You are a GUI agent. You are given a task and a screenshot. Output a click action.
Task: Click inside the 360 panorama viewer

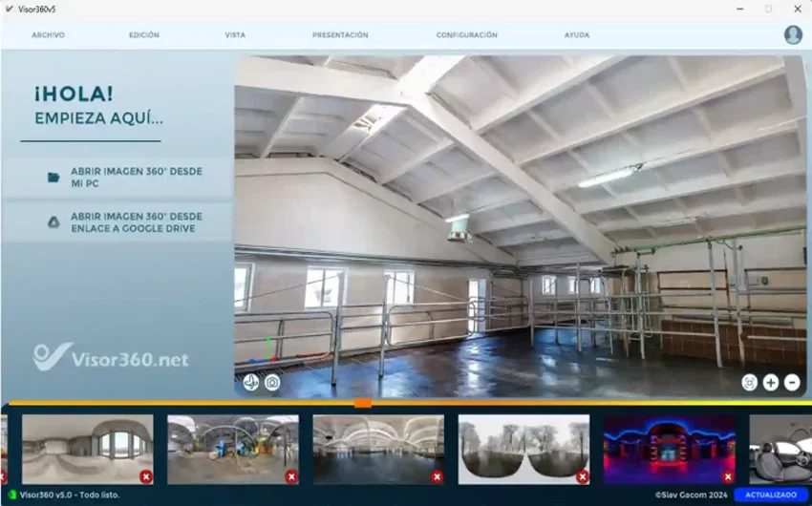(521, 226)
